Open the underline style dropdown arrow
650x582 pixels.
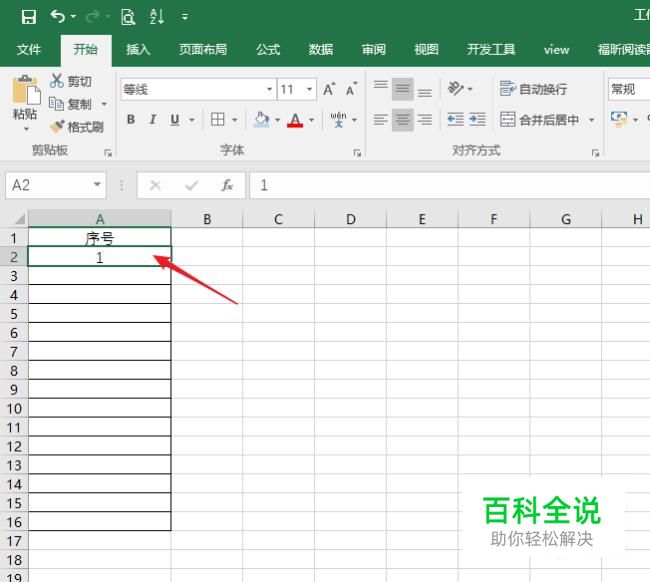pyautogui.click(x=192, y=120)
